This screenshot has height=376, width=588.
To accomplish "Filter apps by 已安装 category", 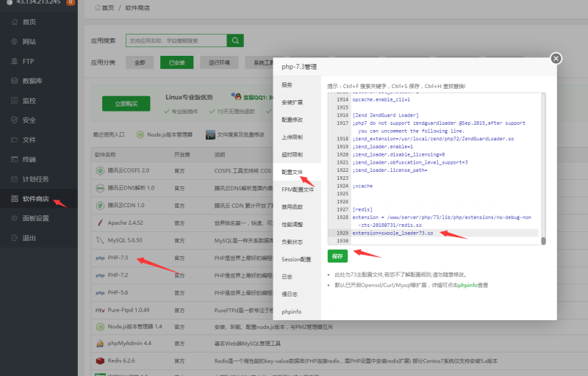I will click(176, 62).
